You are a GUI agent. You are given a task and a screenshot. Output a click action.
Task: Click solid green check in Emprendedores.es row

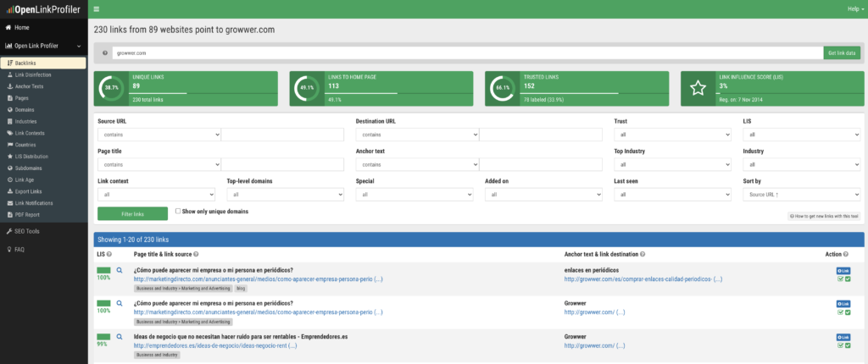tap(848, 345)
